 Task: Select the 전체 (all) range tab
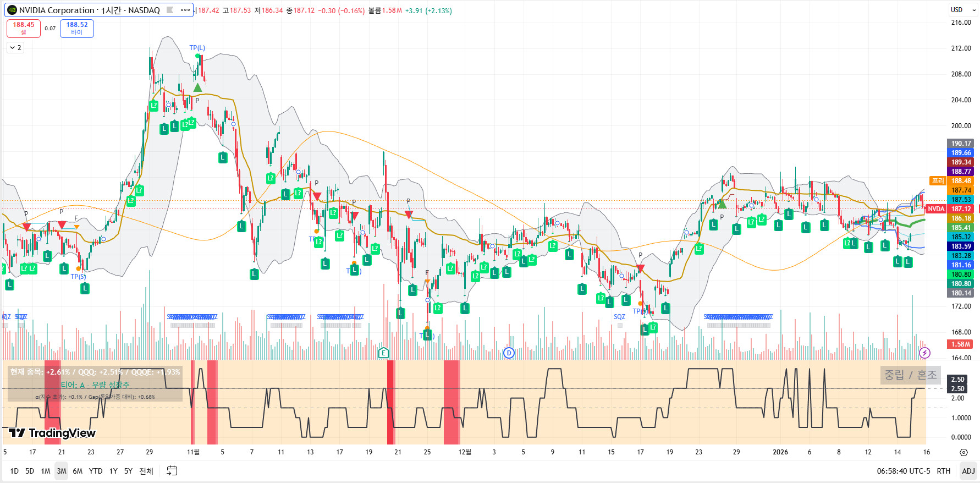(146, 471)
